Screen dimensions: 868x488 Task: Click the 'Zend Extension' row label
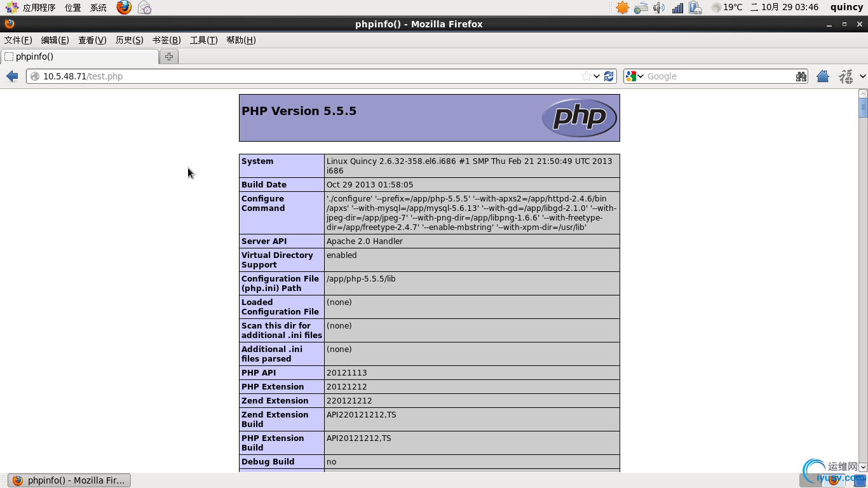tap(275, 401)
